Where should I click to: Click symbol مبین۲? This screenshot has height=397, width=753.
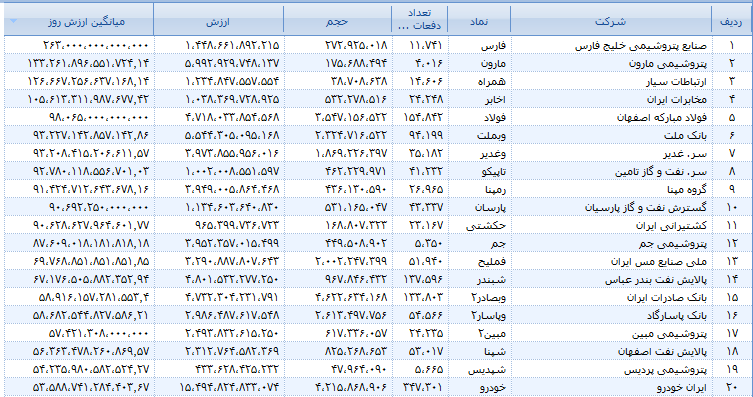[492, 333]
